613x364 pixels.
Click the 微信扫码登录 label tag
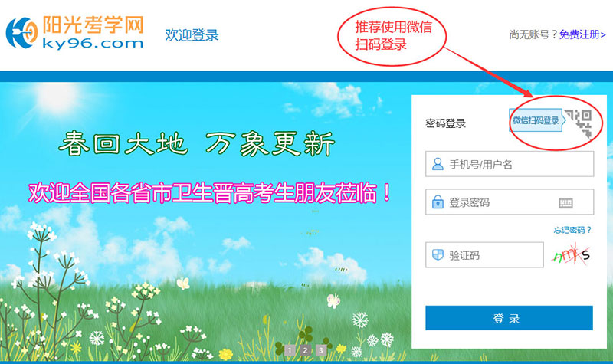tap(536, 120)
